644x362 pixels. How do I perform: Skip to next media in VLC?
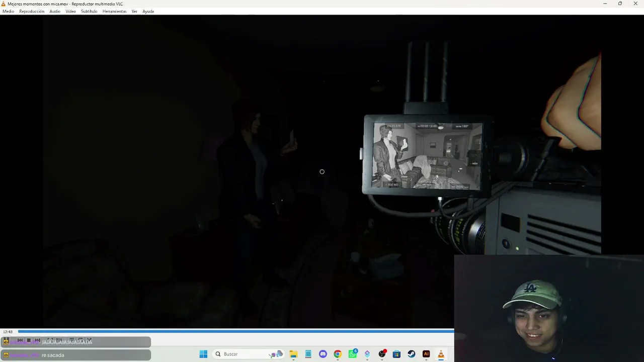37,341
